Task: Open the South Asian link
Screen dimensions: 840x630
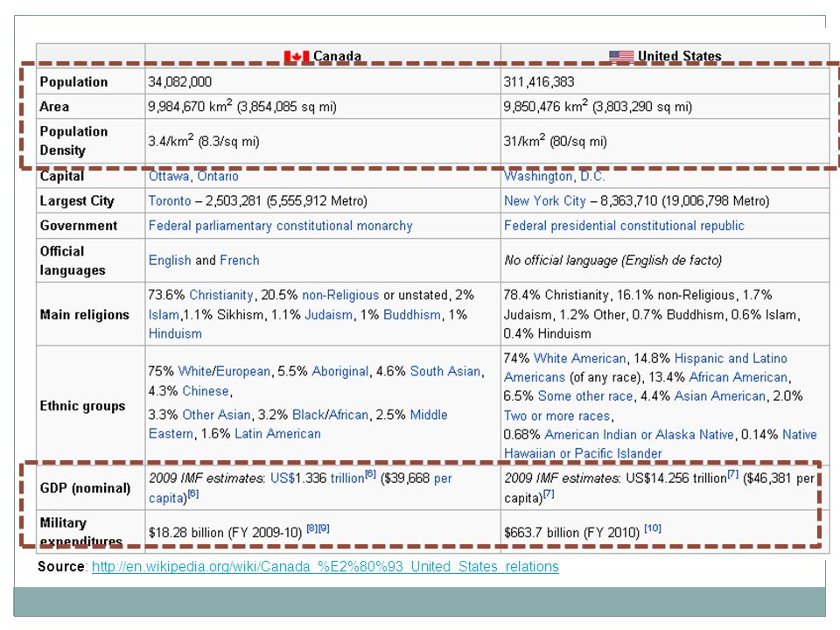Action: [x=445, y=372]
